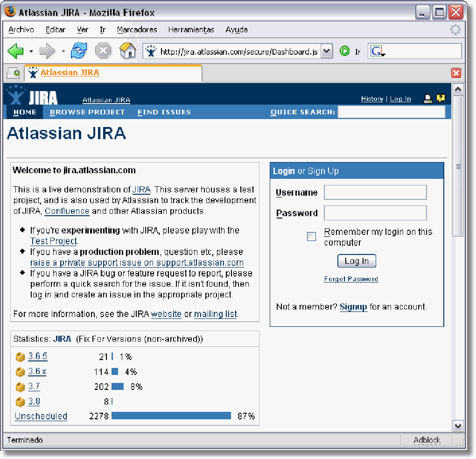This screenshot has width=476, height=459.
Task: Open the back button history dropdown arrow
Action: (x=31, y=51)
